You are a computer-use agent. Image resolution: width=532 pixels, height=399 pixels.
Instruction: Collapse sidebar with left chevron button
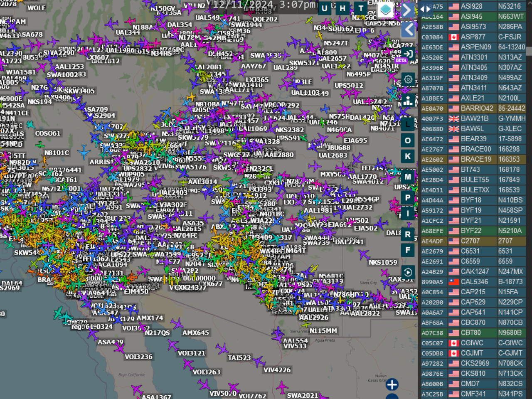tap(408, 29)
